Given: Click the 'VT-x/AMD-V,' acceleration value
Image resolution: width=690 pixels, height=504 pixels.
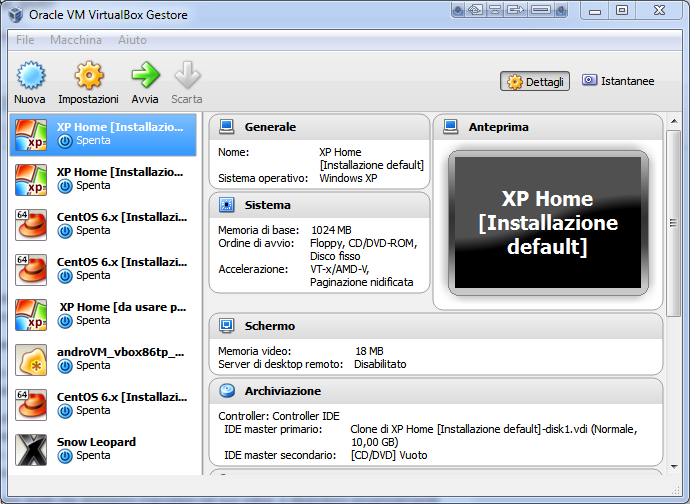Looking at the screenshot, I should 340,269.
